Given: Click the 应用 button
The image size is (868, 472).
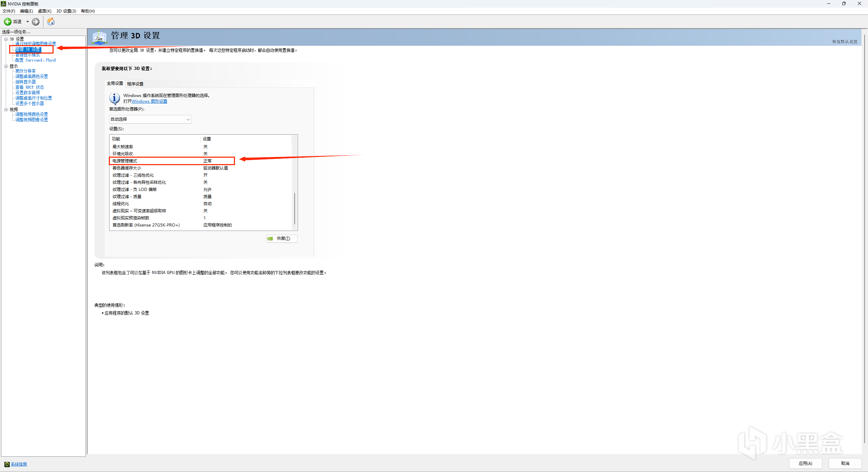Looking at the screenshot, I should tap(805, 464).
